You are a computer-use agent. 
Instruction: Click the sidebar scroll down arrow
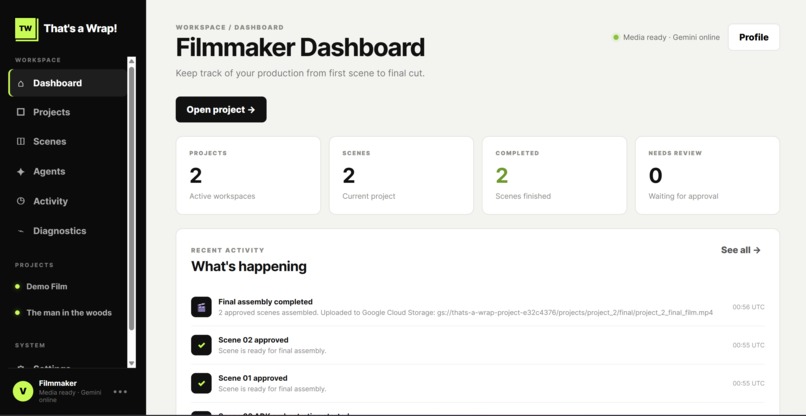click(132, 363)
